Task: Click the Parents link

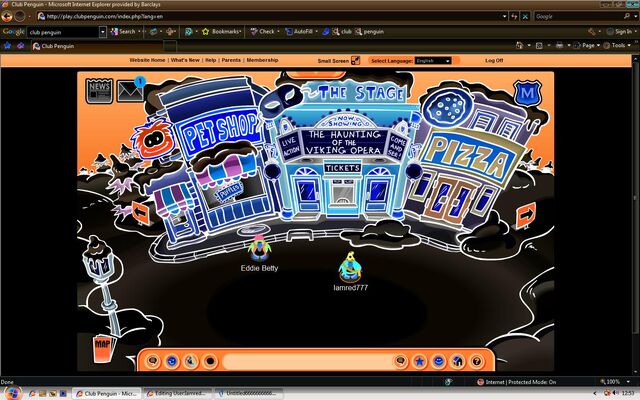Action: coord(231,60)
